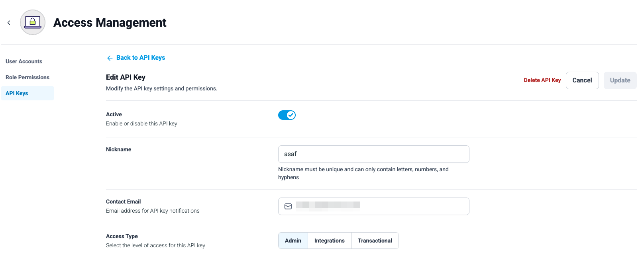Click the Cancel button
The width and height of the screenshot is (644, 272).
tap(582, 80)
